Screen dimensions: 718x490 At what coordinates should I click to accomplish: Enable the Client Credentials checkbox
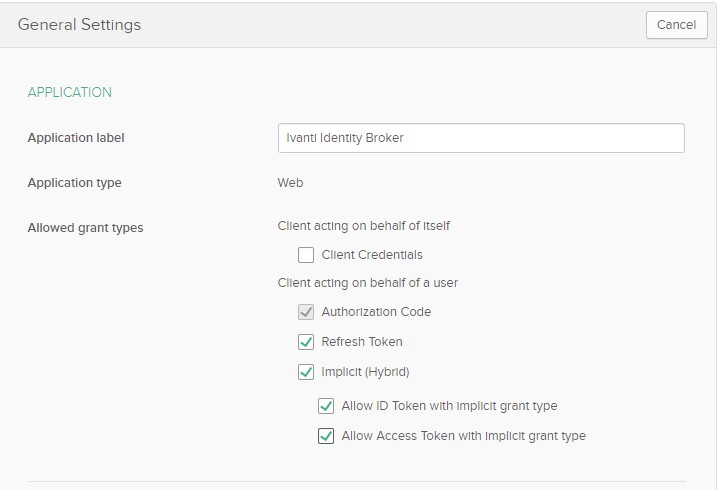pyautogui.click(x=306, y=255)
